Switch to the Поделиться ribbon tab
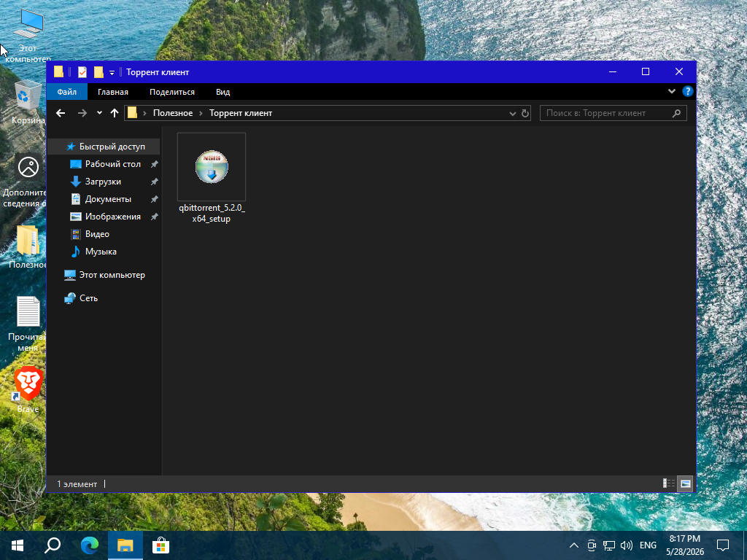This screenshot has width=747, height=560. pyautogui.click(x=172, y=92)
